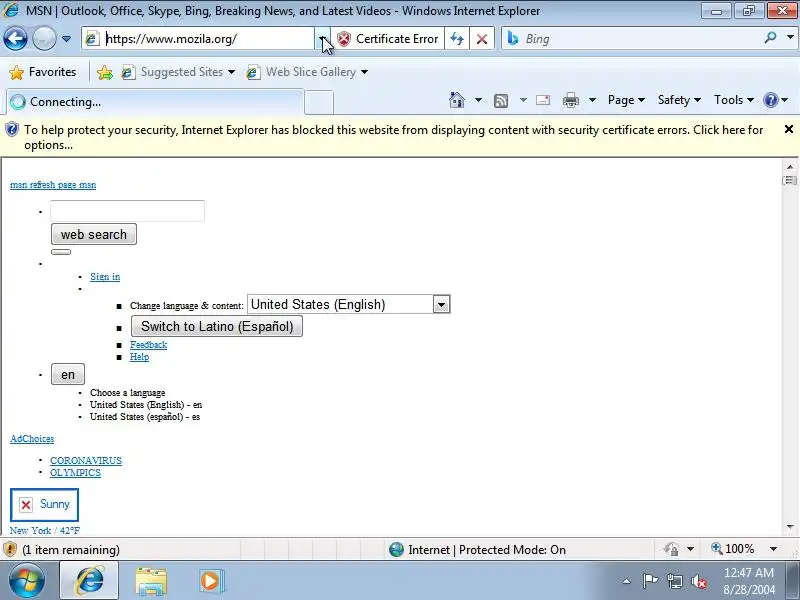The width and height of the screenshot is (800, 600).
Task: Click the Refresh page icon
Action: coord(457,39)
